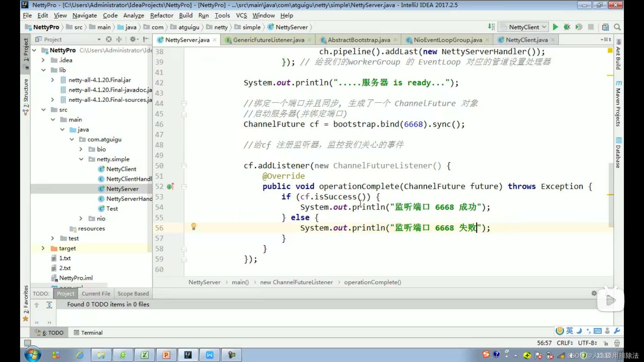Run with coverage icon in toolbar
The width and height of the screenshot is (644, 362).
click(579, 27)
